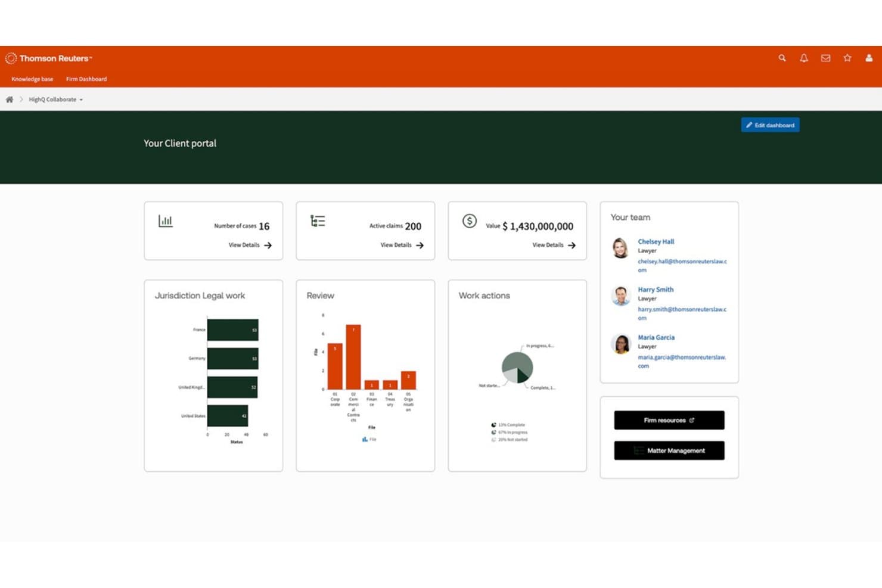Open Chelsey Hall name link

point(656,242)
